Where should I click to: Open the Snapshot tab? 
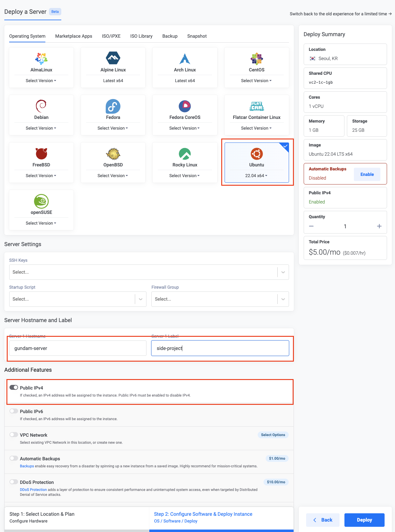coord(197,36)
